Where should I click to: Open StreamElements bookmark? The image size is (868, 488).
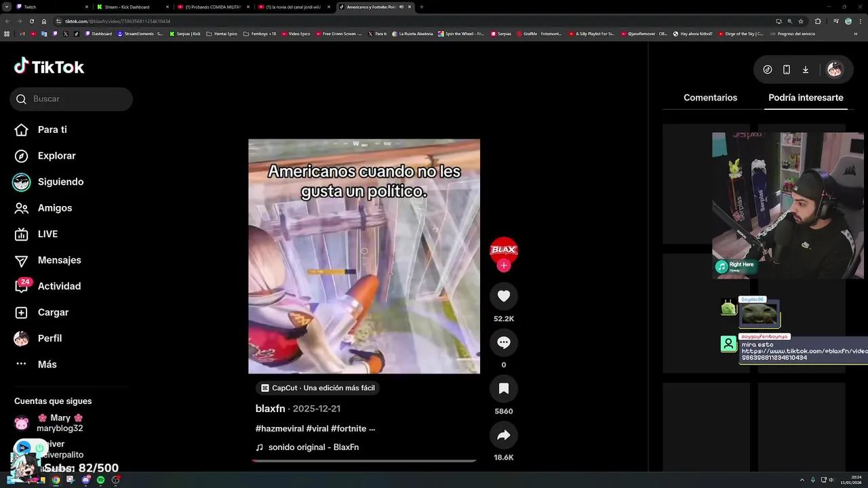140,33
